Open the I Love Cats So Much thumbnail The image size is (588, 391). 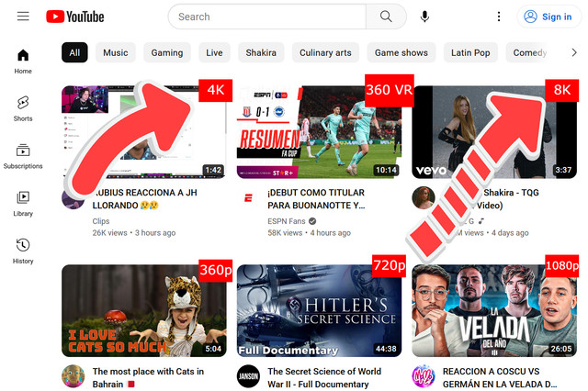[x=144, y=310]
